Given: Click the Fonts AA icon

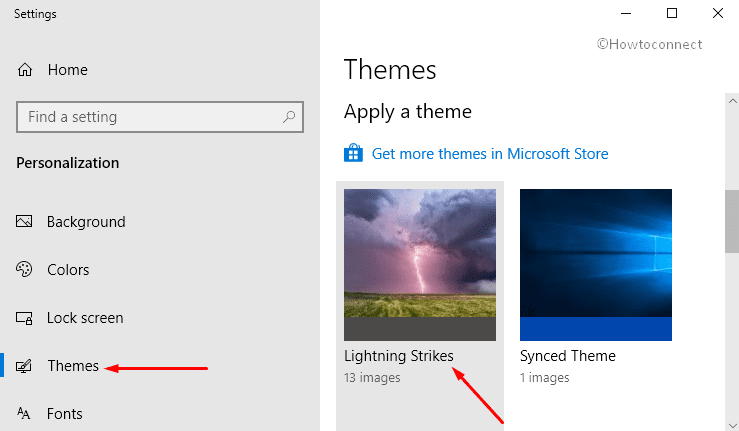Looking at the screenshot, I should pos(24,414).
